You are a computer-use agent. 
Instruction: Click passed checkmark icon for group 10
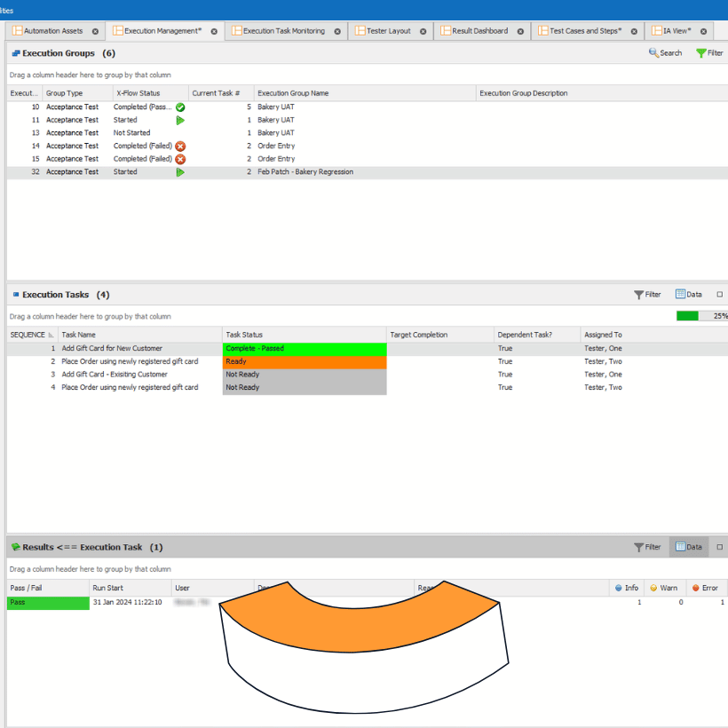[x=180, y=107]
